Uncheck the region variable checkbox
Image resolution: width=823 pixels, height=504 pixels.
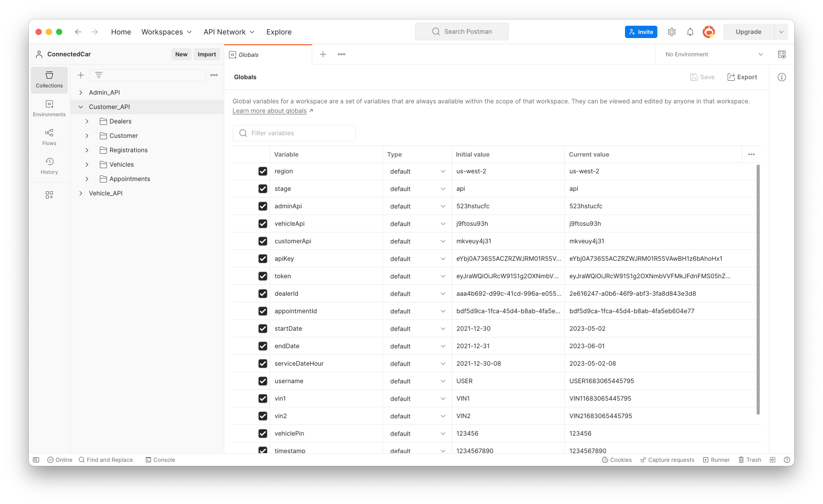pyautogui.click(x=263, y=171)
